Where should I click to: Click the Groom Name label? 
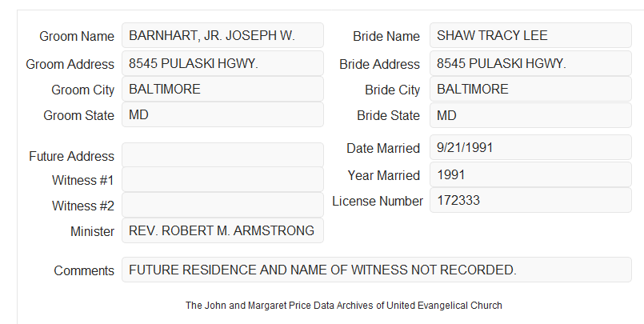tap(77, 36)
